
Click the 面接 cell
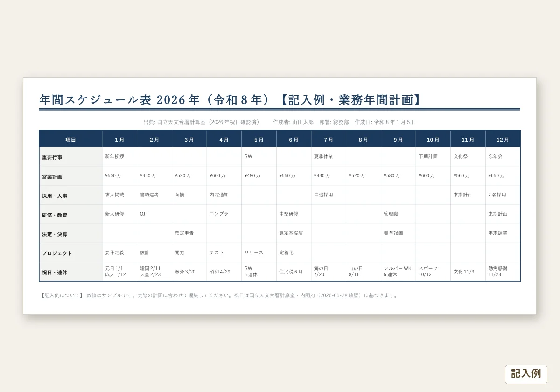pyautogui.click(x=189, y=195)
